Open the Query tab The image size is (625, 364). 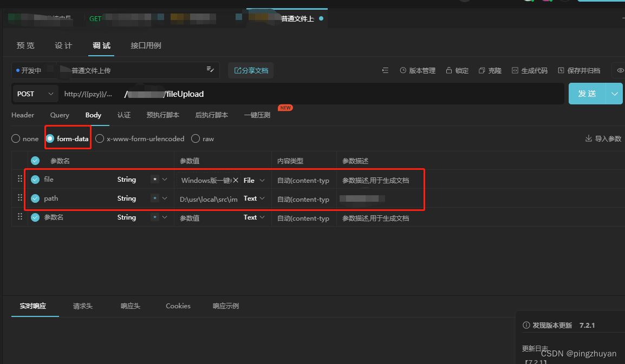[x=60, y=115]
